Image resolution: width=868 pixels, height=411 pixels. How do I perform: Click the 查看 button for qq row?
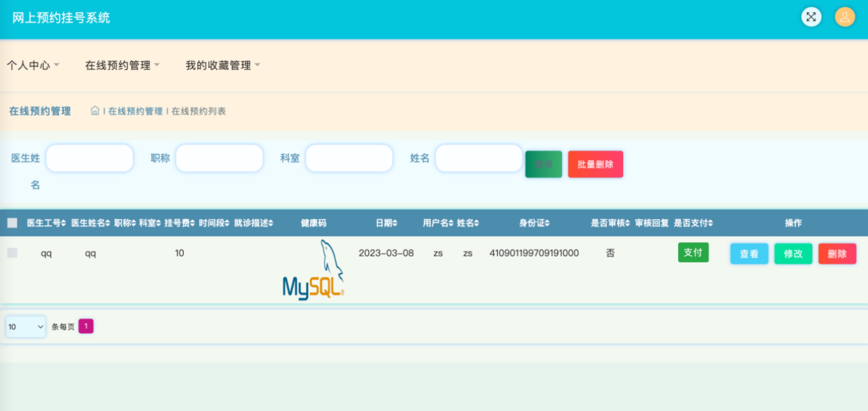point(749,254)
